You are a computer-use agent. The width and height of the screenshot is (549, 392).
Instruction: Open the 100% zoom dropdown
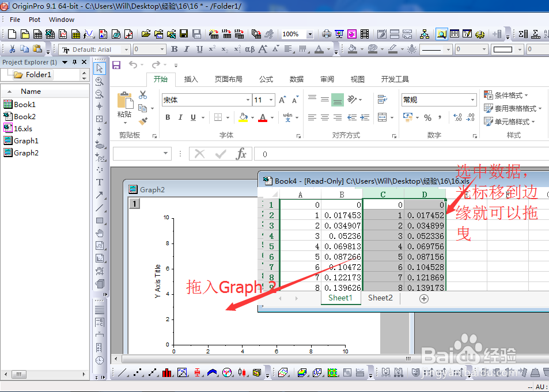click(x=310, y=35)
